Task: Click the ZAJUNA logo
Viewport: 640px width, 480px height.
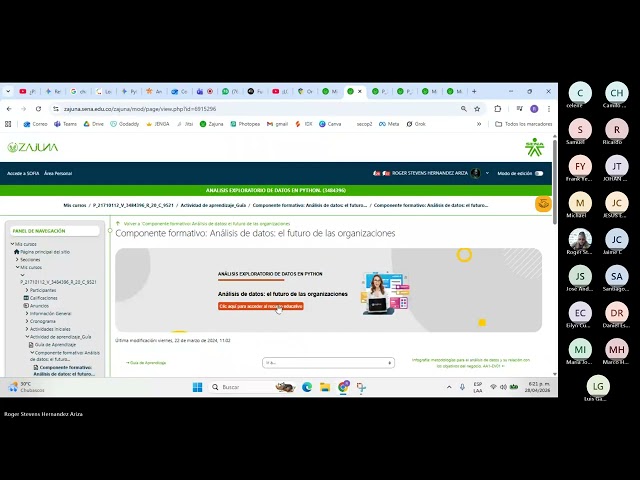Action: (x=33, y=147)
